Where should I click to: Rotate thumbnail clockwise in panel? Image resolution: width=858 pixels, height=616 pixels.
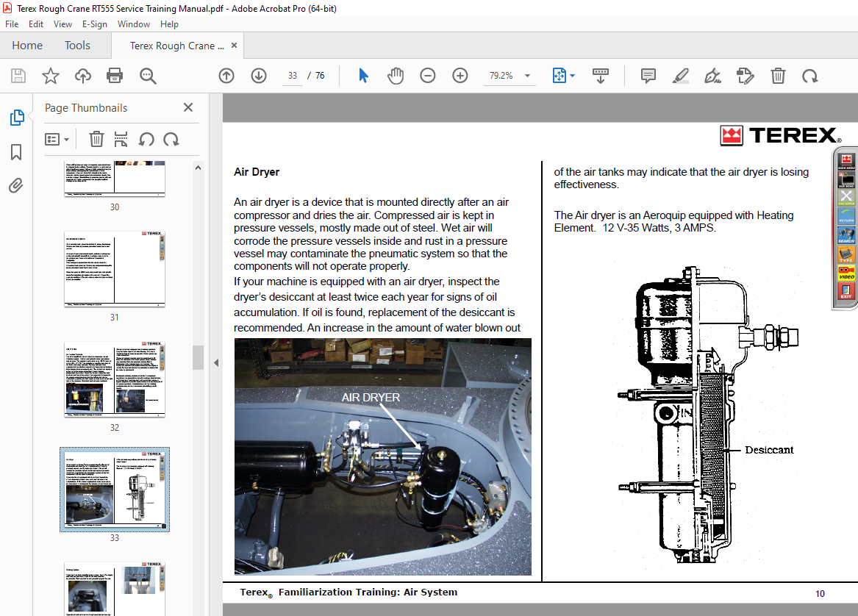(x=171, y=139)
